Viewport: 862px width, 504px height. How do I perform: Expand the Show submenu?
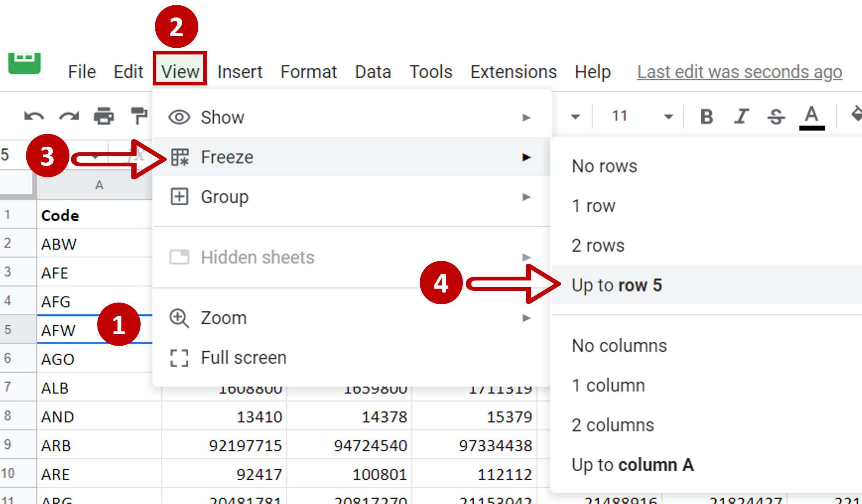[x=351, y=117]
